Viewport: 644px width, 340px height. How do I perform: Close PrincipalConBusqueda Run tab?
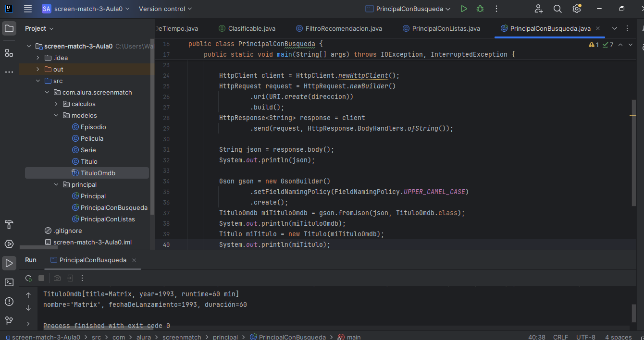coord(134,260)
